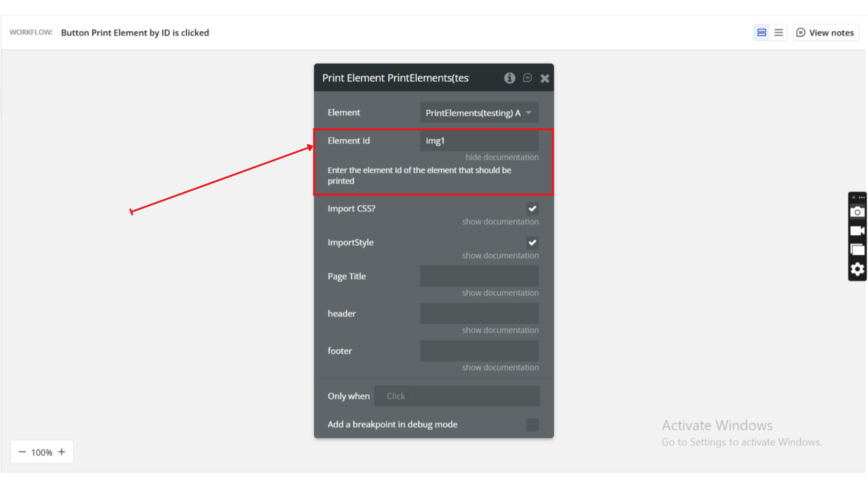The height and width of the screenshot is (488, 868).
Task: Click the Only when condition field
Action: [x=457, y=396]
